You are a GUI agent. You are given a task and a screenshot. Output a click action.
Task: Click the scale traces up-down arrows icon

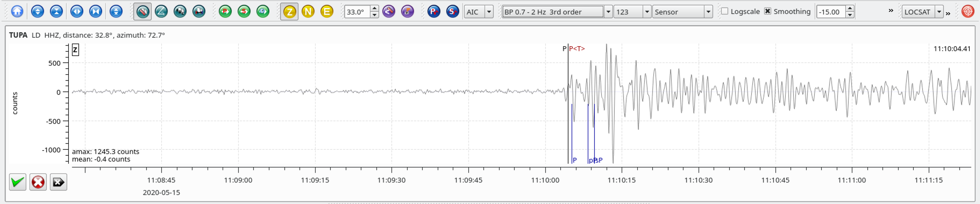[x=116, y=11]
